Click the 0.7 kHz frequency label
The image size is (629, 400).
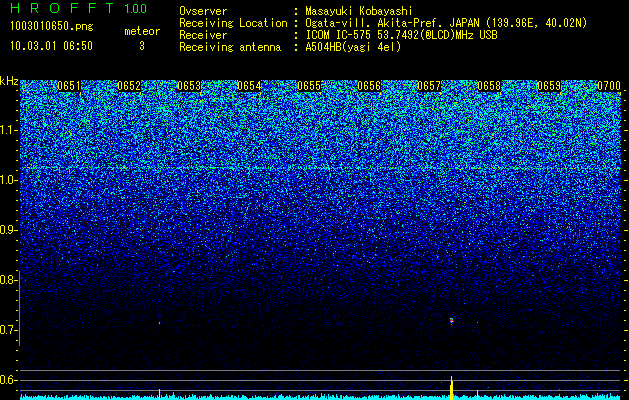[7, 330]
